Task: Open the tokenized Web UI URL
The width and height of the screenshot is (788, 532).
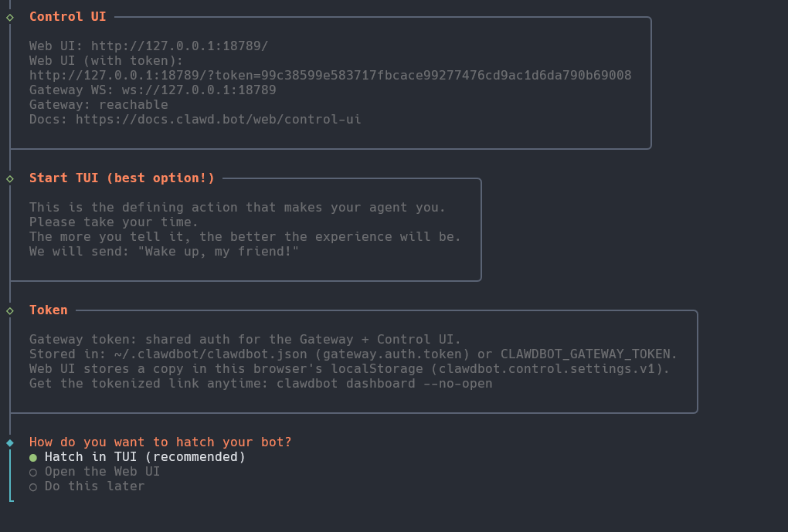Action: pyautogui.click(x=330, y=76)
